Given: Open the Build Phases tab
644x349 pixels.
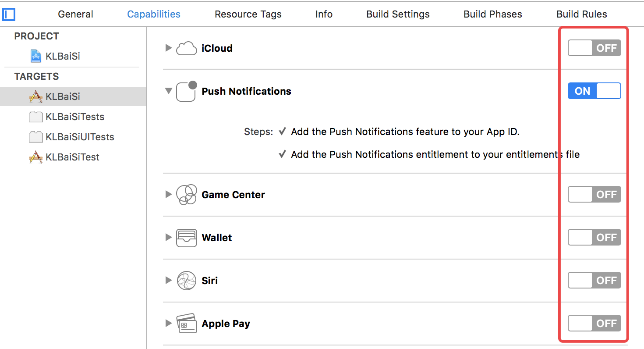Looking at the screenshot, I should pyautogui.click(x=492, y=14).
